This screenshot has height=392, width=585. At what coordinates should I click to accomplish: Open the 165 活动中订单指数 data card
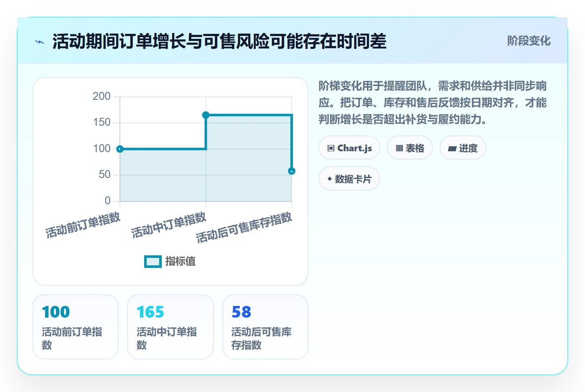click(x=170, y=327)
